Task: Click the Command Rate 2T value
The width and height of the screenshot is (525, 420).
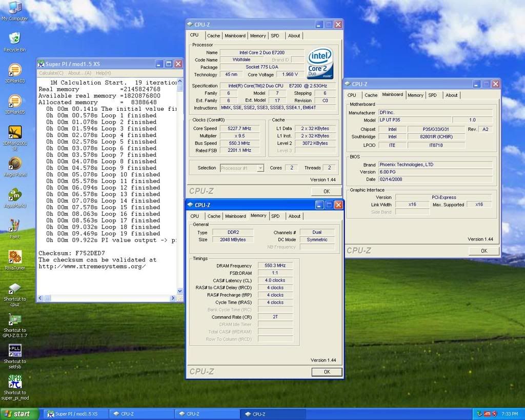Action: pos(275,317)
